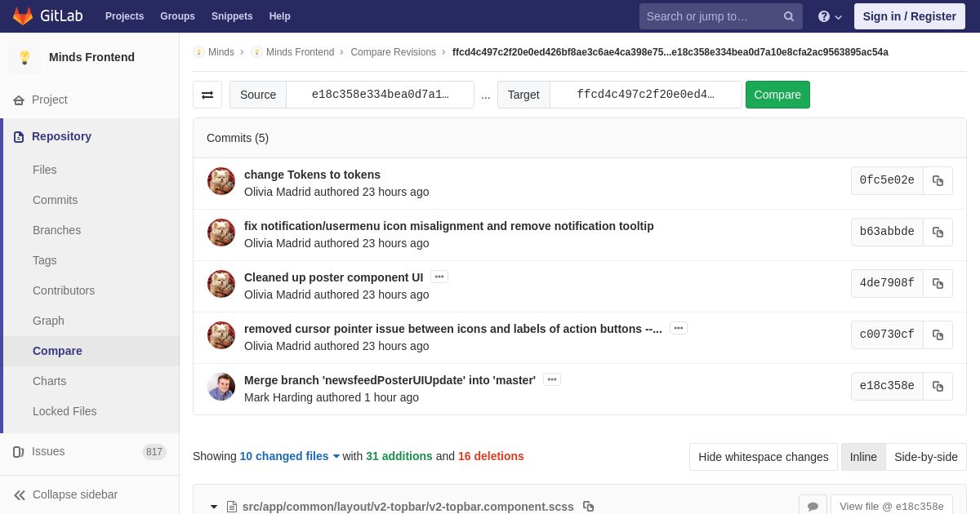Copy commit SHA e18c358e
The image size is (980, 514).
(x=938, y=386)
